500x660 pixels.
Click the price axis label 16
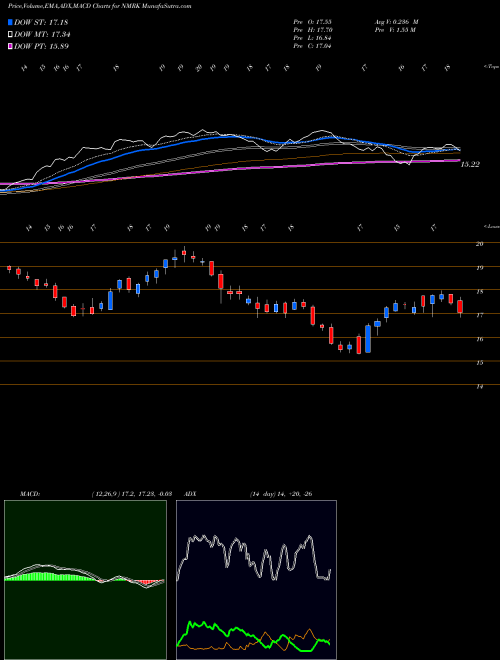[x=479, y=339]
